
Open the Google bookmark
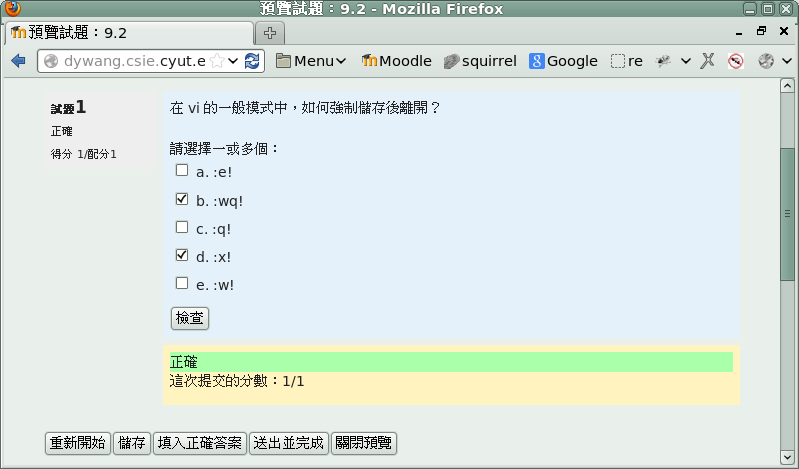tap(563, 61)
